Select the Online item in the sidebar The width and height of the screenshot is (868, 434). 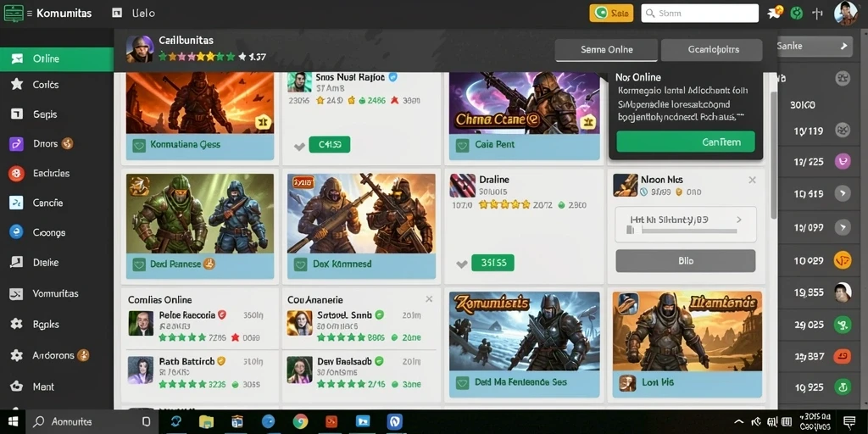pos(57,58)
